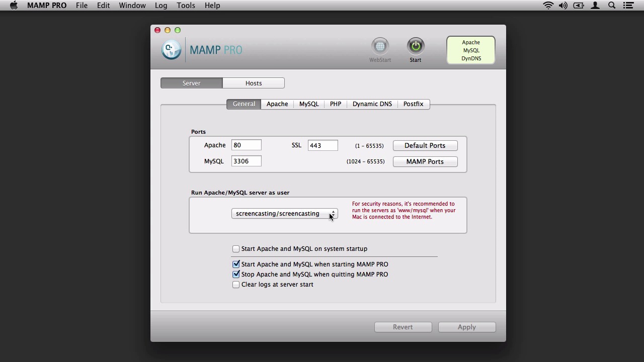Click the WebStart globe icon
The width and height of the screenshot is (644, 362).
click(380, 46)
